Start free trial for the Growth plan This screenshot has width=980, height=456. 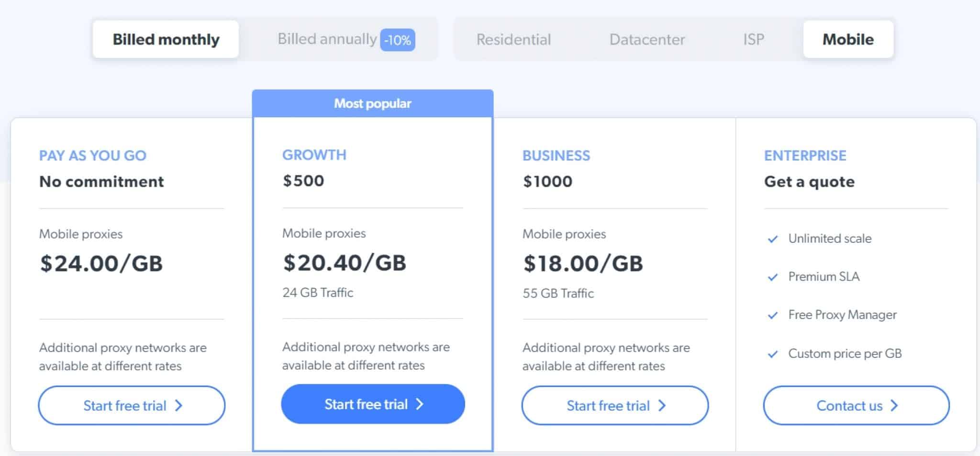[x=372, y=404]
